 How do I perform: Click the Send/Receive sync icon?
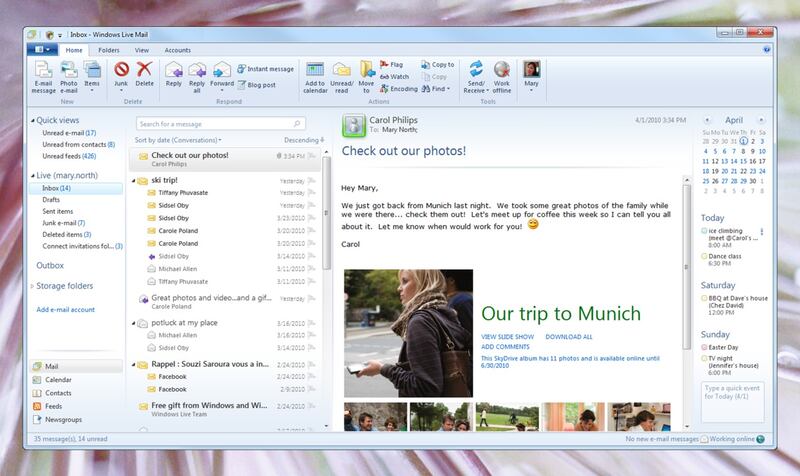(x=476, y=78)
